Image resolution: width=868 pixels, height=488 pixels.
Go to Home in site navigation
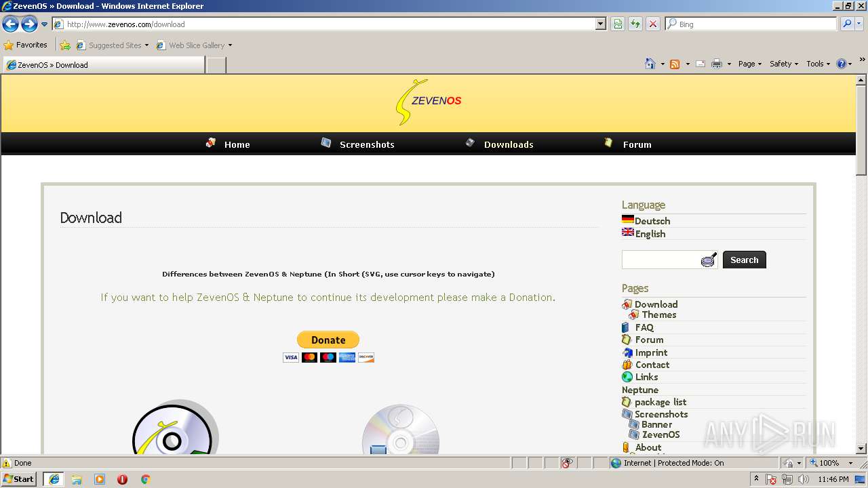(x=237, y=144)
